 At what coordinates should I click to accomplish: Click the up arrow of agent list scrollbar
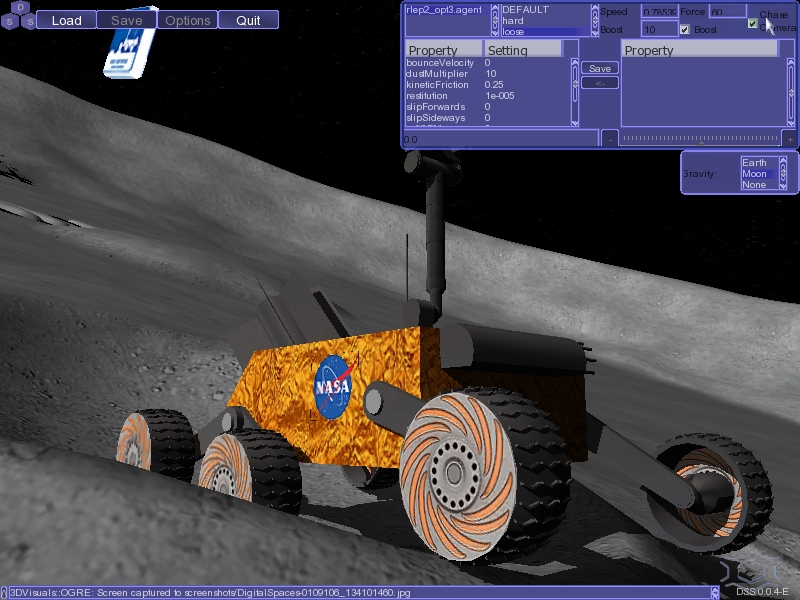tap(495, 9)
